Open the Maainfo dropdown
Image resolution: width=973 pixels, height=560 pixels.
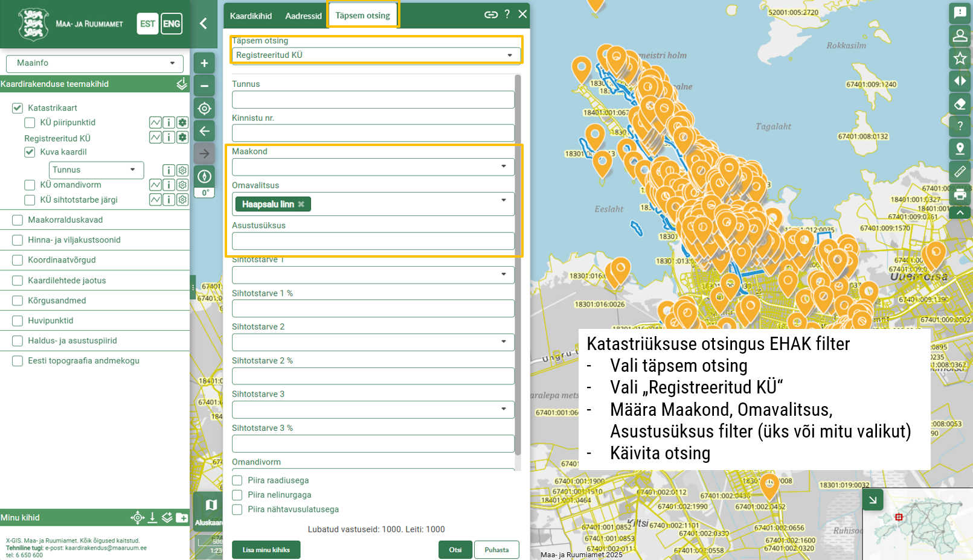click(94, 63)
